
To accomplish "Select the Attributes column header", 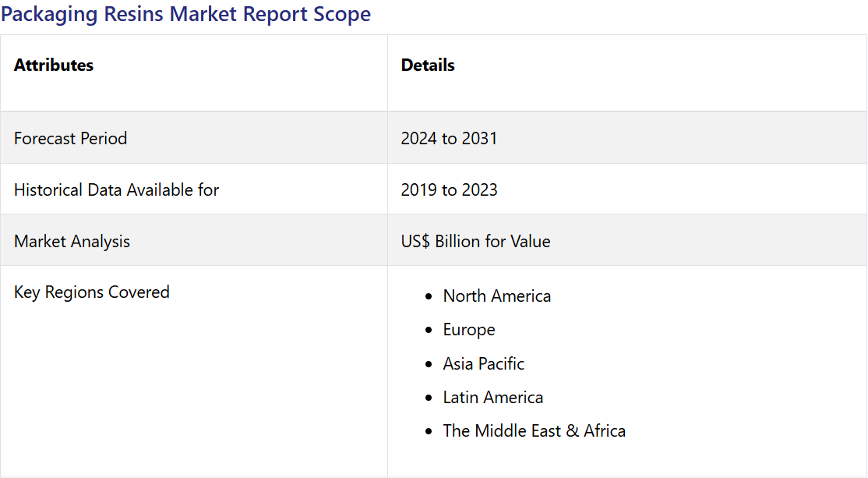I will click(x=54, y=66).
